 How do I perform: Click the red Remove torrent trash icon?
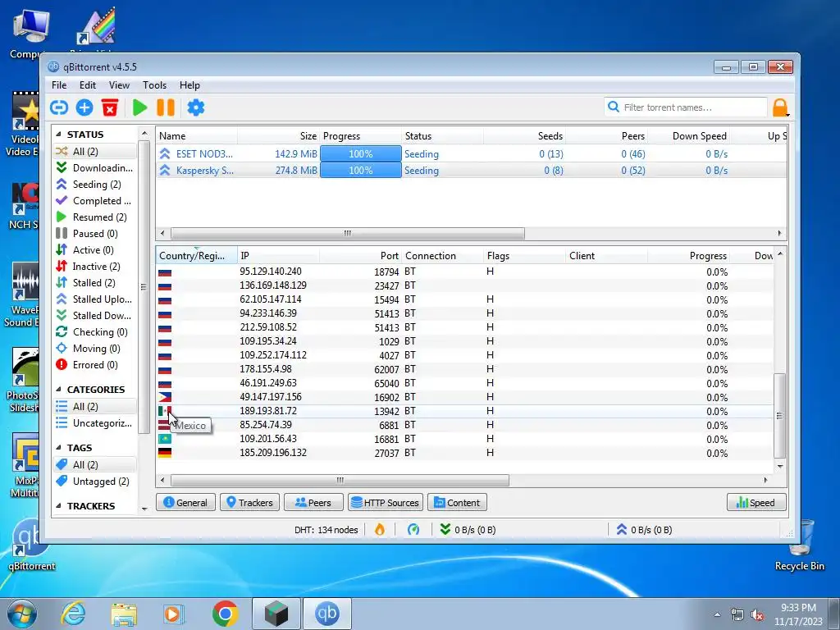click(110, 107)
